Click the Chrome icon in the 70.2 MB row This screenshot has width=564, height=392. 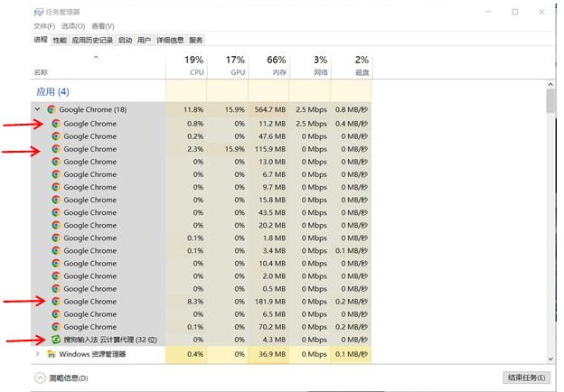[x=56, y=327]
